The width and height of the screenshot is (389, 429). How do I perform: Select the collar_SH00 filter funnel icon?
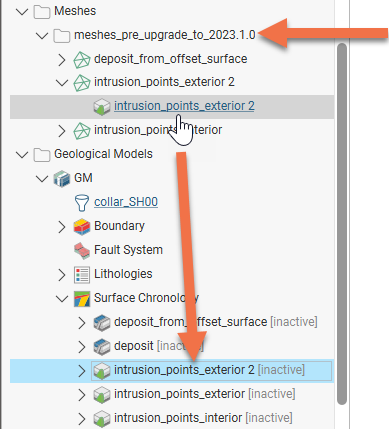pos(82,203)
